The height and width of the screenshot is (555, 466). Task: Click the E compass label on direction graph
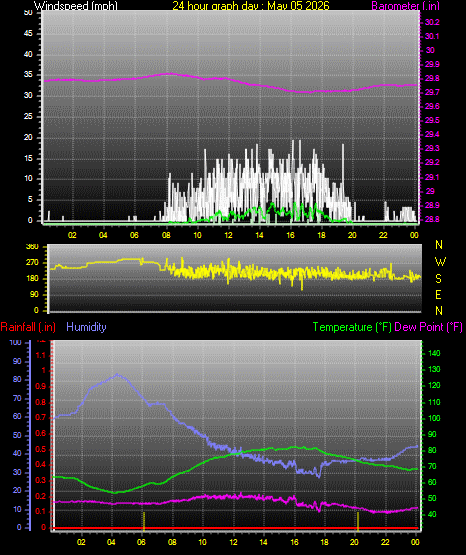point(438,295)
